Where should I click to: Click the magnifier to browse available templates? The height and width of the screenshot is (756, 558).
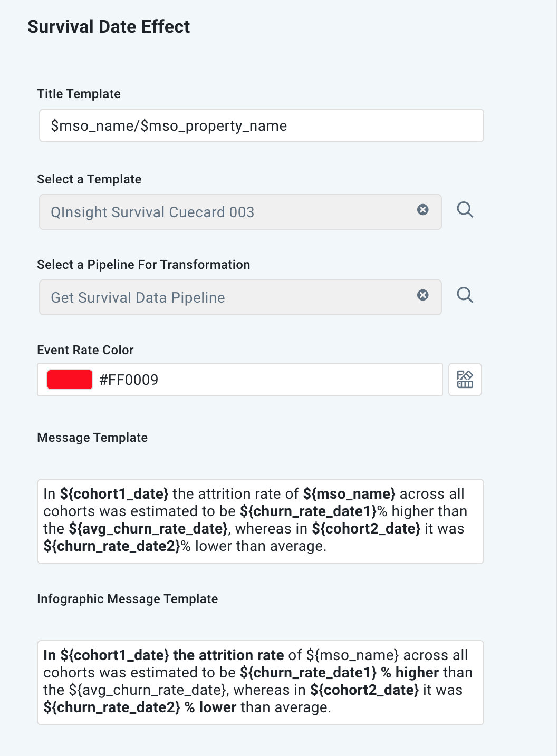tap(465, 210)
